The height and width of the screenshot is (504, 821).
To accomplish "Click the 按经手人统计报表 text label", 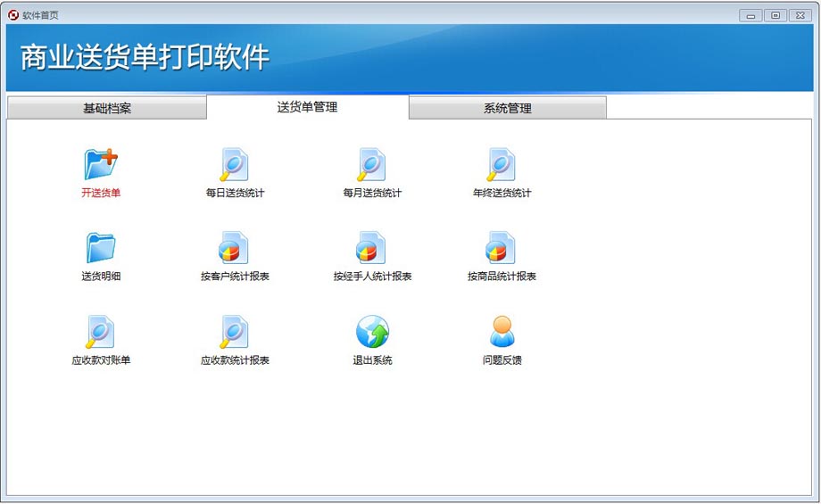I will click(x=372, y=276).
